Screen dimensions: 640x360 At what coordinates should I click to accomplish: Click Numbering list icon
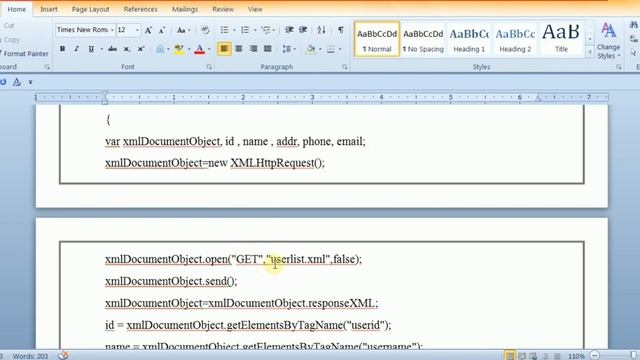245,30
